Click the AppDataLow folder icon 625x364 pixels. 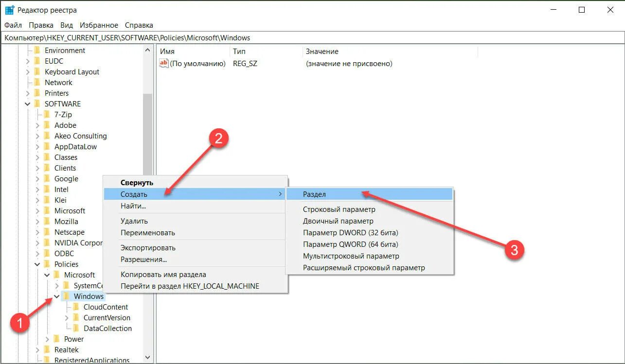[47, 147]
